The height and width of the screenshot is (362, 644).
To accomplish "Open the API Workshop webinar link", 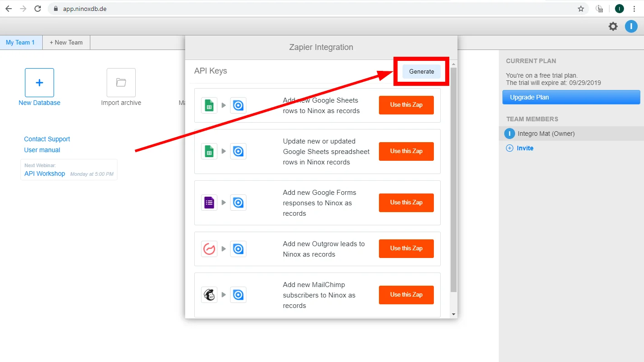I will [45, 174].
